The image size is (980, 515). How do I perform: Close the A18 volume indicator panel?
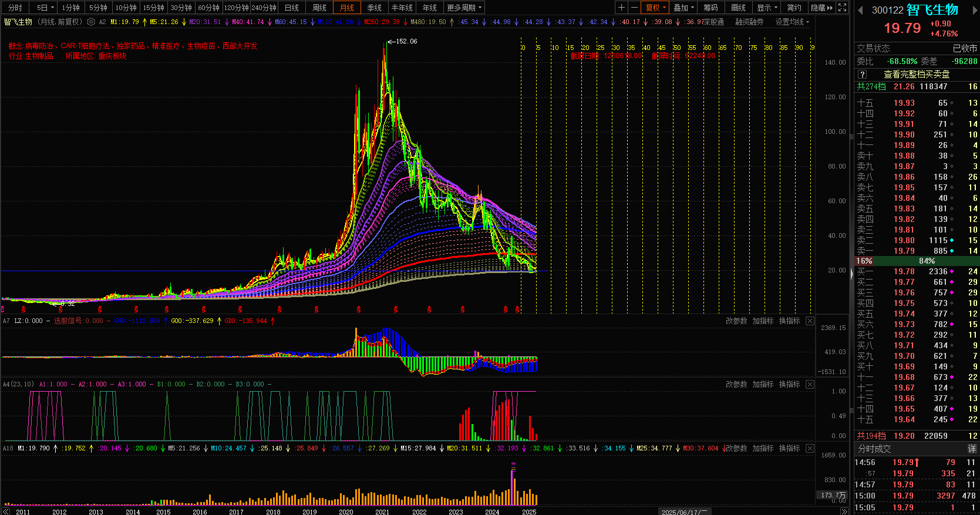point(810,448)
